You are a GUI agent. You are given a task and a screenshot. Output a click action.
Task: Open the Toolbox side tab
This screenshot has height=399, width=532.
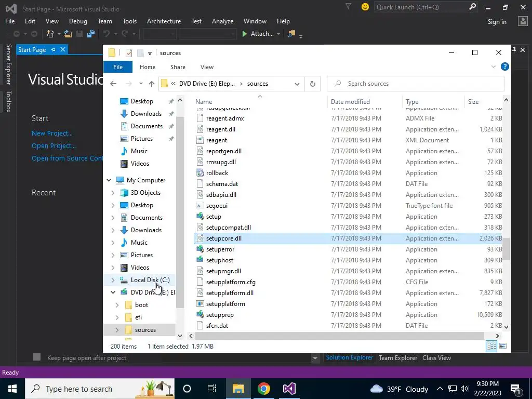pos(8,101)
